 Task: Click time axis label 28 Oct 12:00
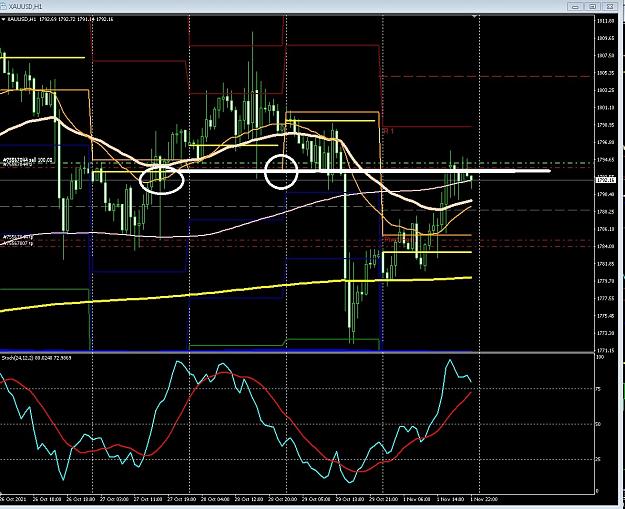pos(250,499)
